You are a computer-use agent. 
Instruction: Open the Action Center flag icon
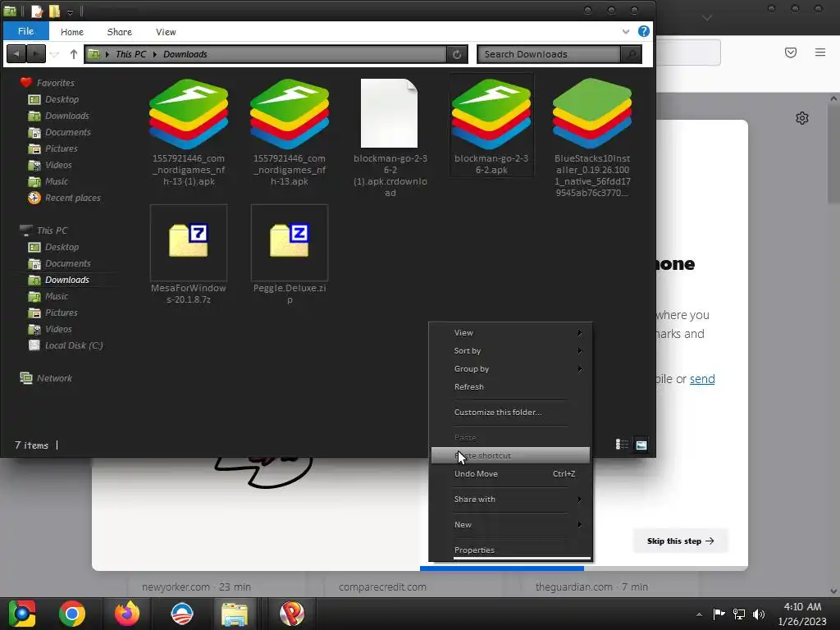[x=719, y=614]
